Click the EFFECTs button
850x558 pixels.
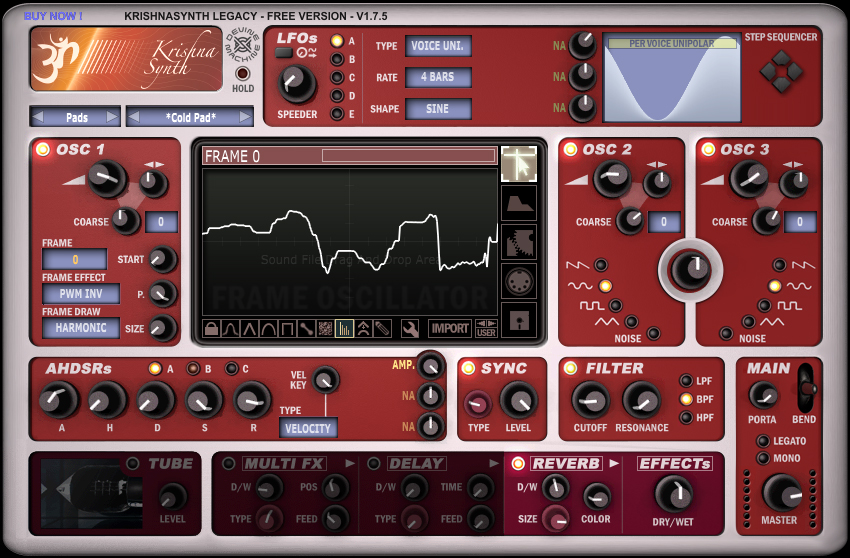click(674, 464)
